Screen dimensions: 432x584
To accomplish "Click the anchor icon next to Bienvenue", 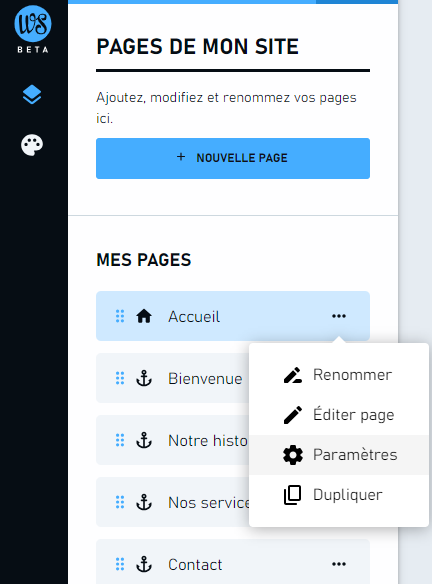I will (144, 378).
